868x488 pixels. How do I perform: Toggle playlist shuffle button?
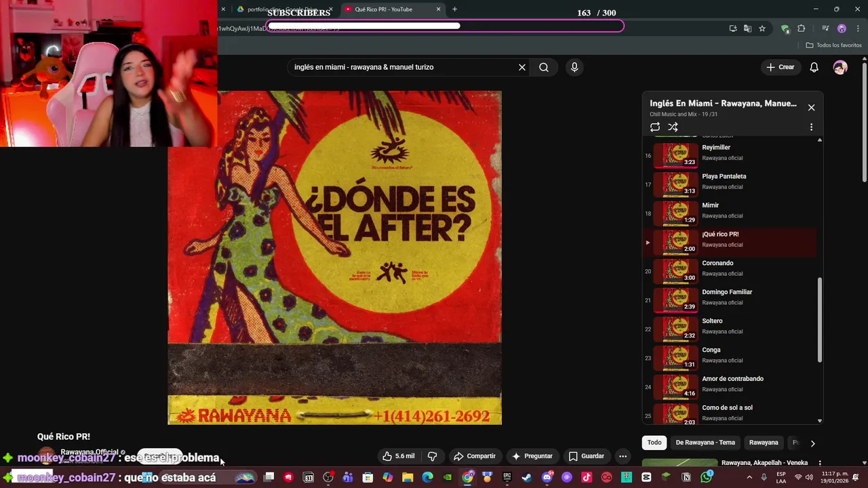click(x=673, y=127)
